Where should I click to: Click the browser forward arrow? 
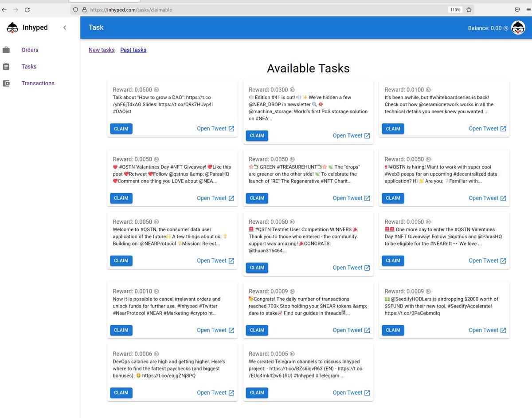pos(16,9)
